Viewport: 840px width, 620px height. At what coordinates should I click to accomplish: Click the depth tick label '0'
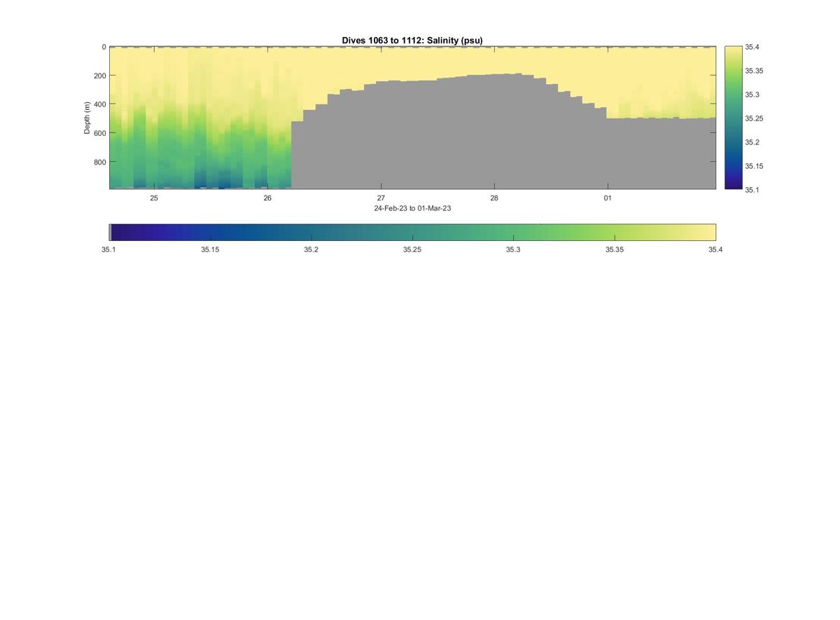click(104, 47)
